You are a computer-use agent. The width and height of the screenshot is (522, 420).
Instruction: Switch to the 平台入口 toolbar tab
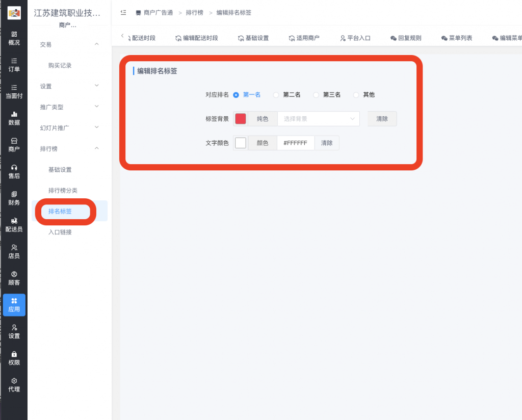click(x=355, y=37)
